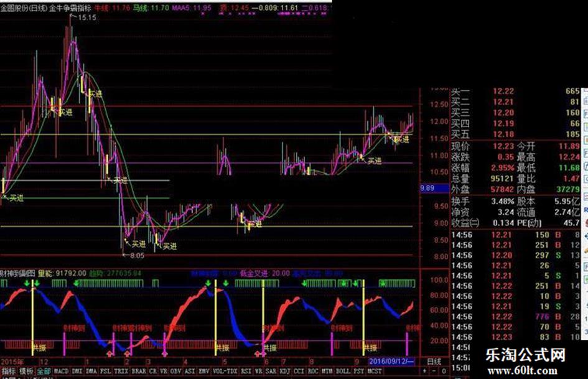Click the 内盘 37279 value
The width and height of the screenshot is (588, 379).
click(567, 189)
